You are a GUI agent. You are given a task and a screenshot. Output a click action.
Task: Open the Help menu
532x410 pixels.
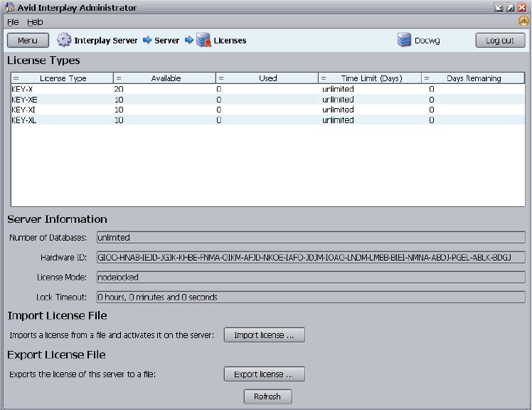[x=35, y=22]
